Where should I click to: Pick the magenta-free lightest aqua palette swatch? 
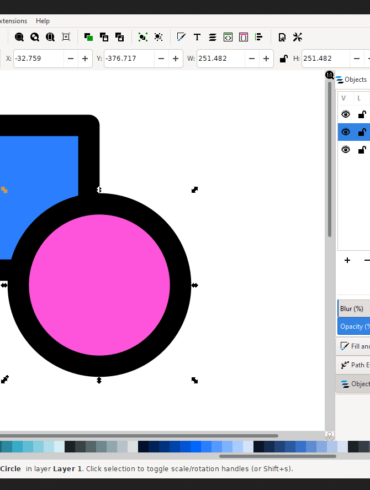click(59, 447)
